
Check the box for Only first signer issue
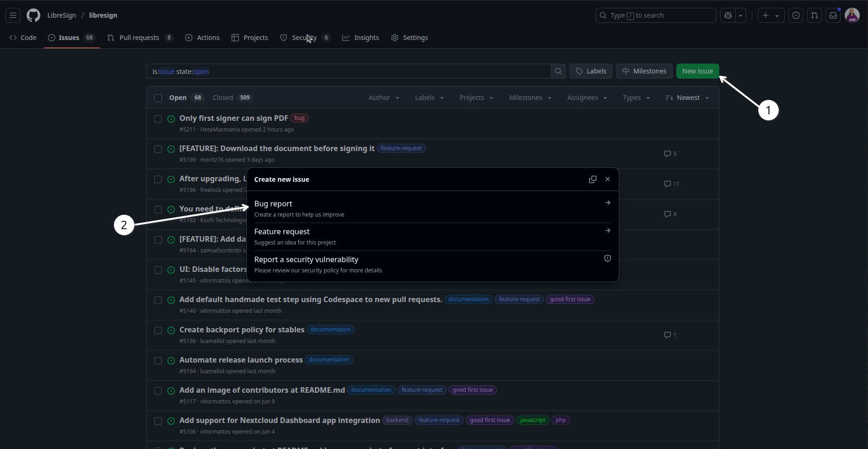(x=158, y=119)
